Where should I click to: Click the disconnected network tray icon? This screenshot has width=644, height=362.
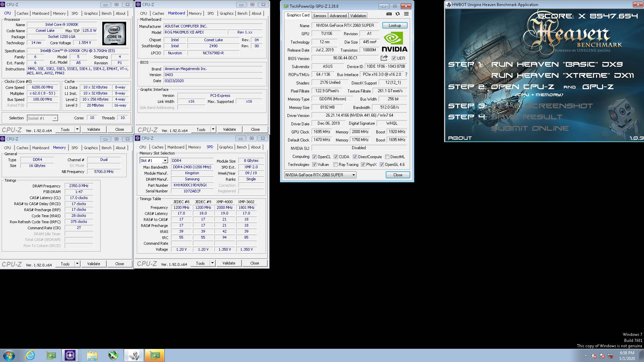610,356
